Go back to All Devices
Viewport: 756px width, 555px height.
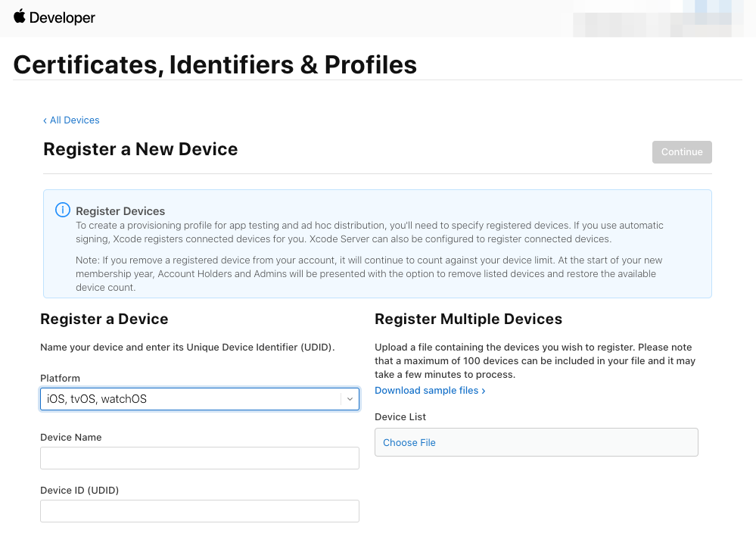click(71, 120)
